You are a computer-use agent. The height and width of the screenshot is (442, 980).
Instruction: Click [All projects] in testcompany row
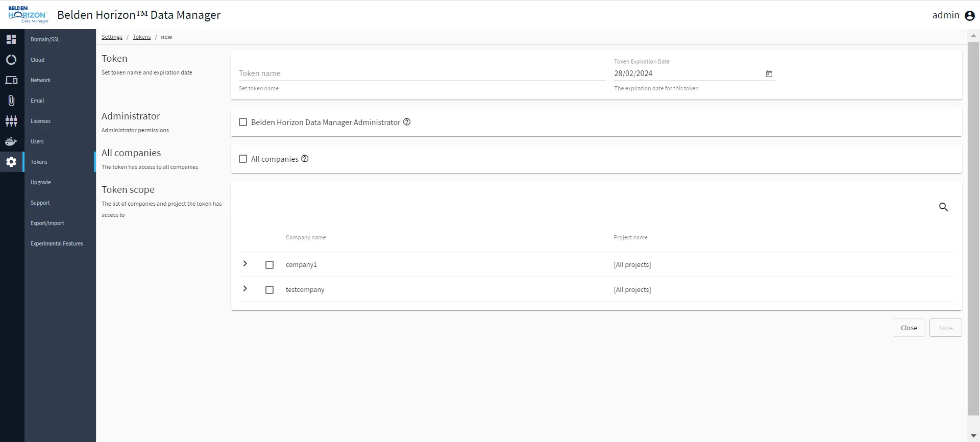pyautogui.click(x=632, y=289)
